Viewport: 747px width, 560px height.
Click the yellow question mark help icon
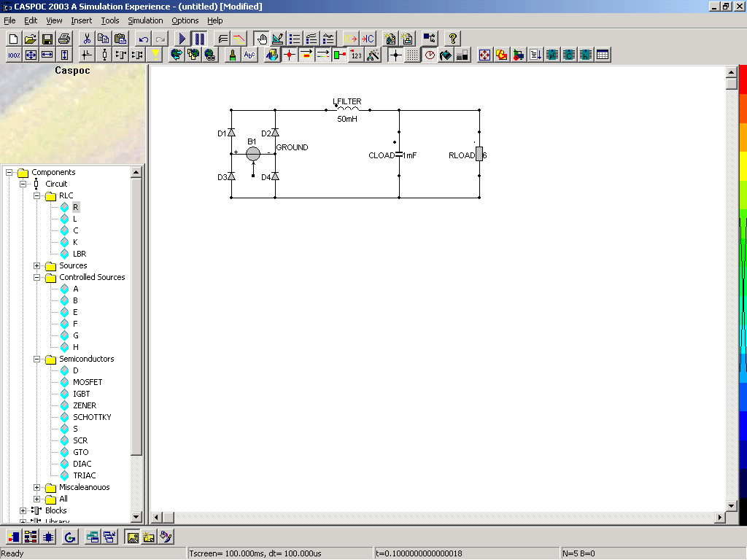point(452,39)
